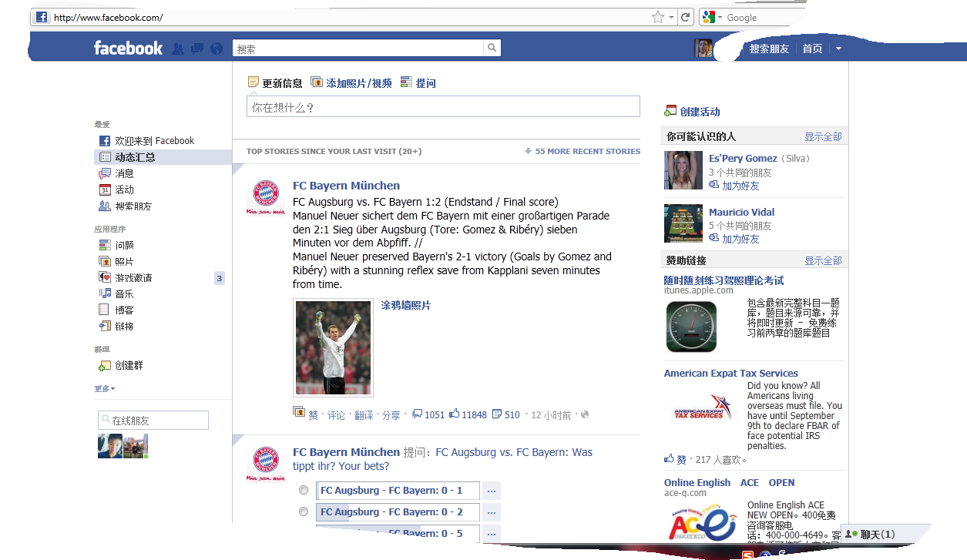Screen dimensions: 967x560
Task: Select the radio button for Augsburg - Bayern 0 - 2
Action: [304, 511]
